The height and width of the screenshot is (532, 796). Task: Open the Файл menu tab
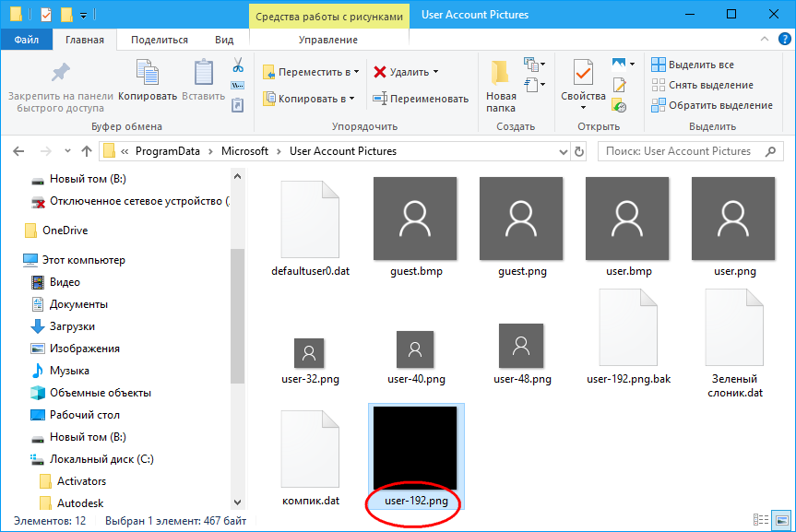point(27,40)
